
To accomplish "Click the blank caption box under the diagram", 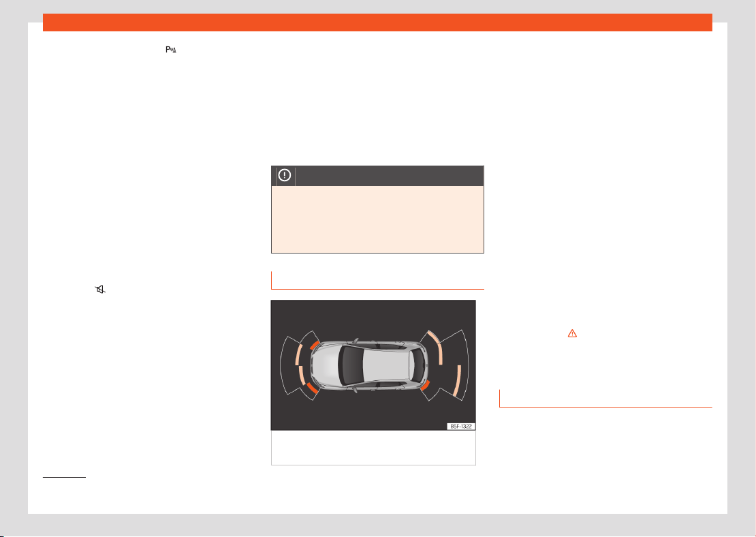I will [x=374, y=448].
